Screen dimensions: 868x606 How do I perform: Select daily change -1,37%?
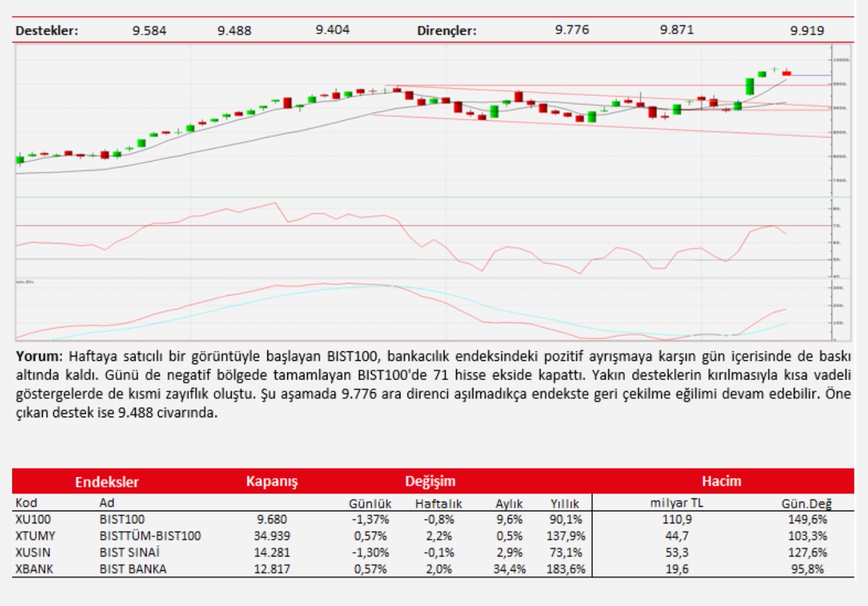click(370, 520)
